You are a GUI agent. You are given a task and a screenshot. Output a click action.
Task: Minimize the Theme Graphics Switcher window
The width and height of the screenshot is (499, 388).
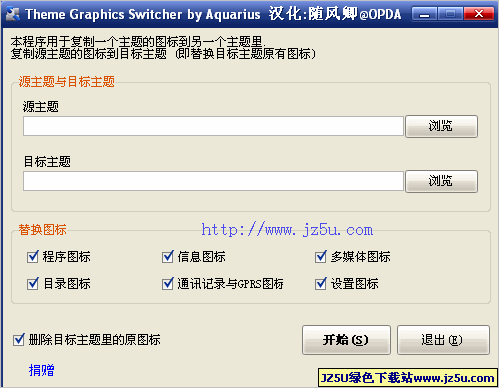tap(424, 14)
